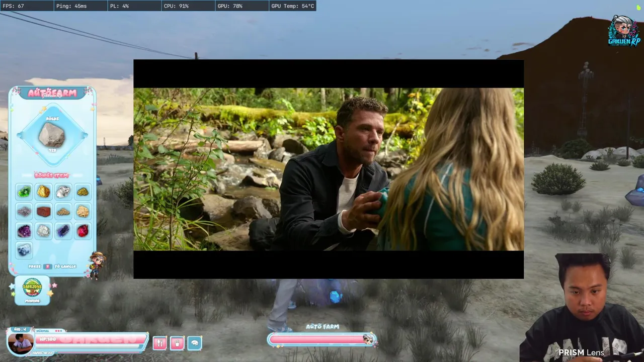
Task: Click the Safezone Mining badge
Action: [32, 290]
